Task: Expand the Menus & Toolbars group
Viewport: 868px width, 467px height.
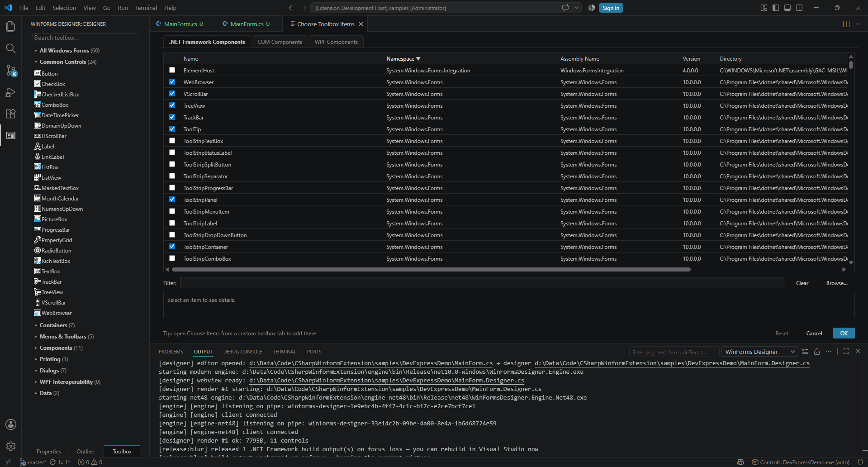Action: [64, 337]
